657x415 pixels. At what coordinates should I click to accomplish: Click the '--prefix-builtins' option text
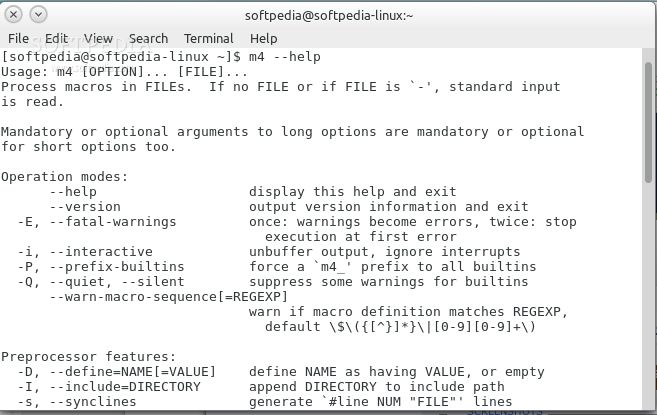pos(117,267)
